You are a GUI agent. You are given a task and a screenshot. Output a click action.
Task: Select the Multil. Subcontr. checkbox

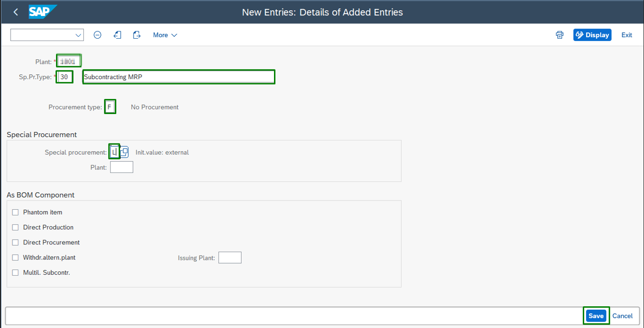point(15,273)
